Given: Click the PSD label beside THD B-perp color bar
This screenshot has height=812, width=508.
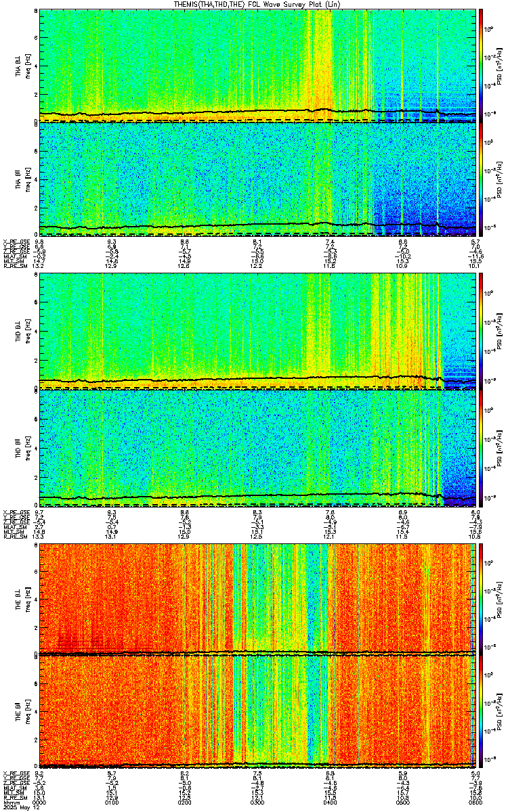Looking at the screenshot, I should tap(501, 331).
